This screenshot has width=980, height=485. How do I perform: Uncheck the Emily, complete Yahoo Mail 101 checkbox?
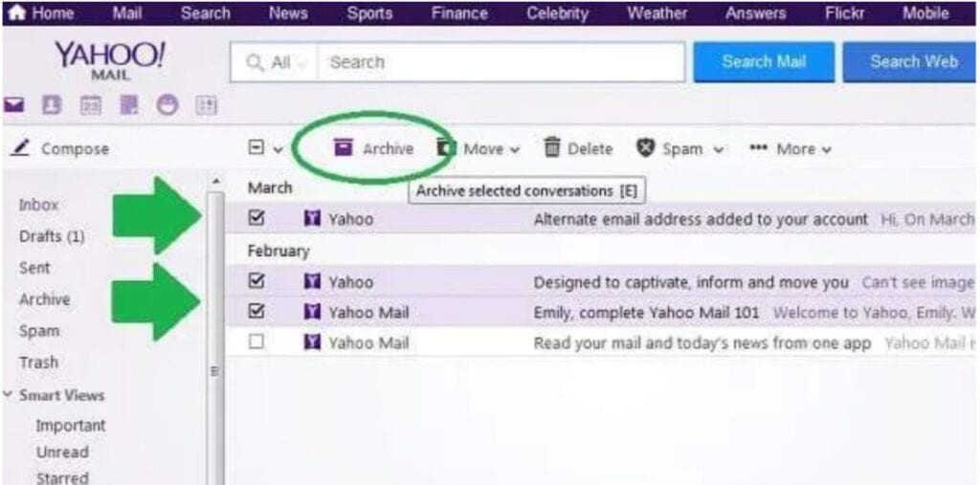[x=256, y=311]
